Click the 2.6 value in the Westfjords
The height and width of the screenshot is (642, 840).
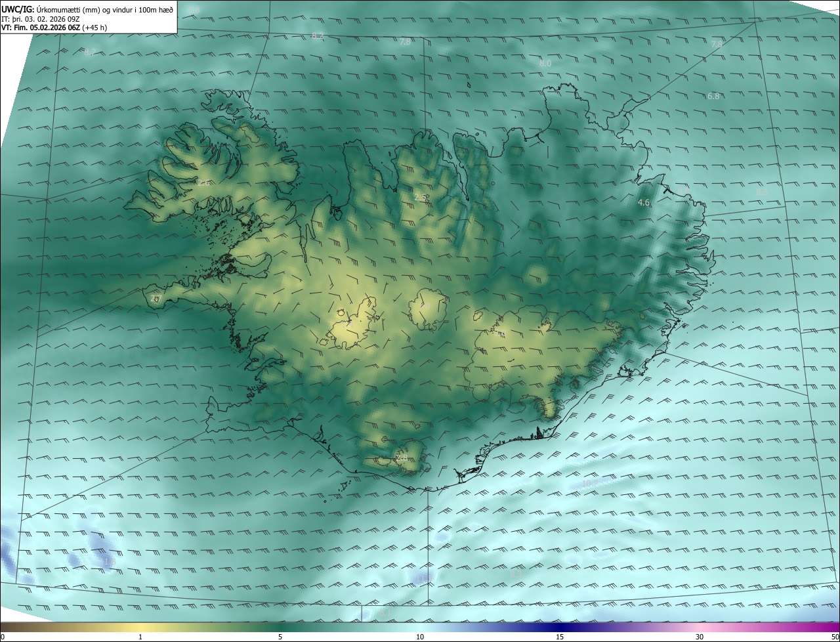click(x=203, y=183)
